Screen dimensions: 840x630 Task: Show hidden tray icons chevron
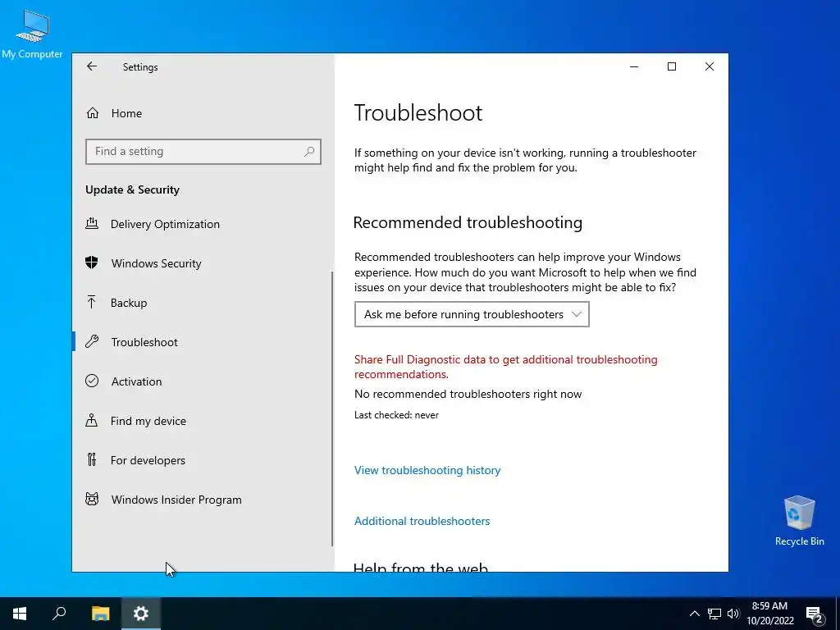tap(694, 614)
